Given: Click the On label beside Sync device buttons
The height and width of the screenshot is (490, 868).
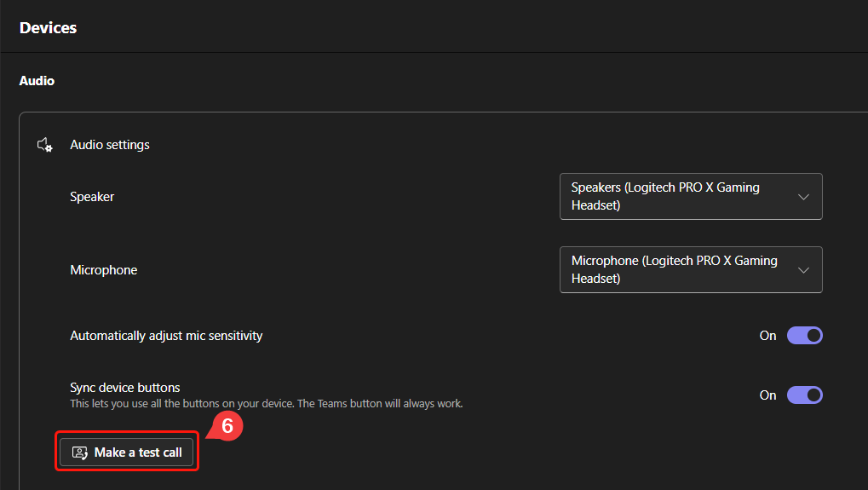Looking at the screenshot, I should (x=767, y=395).
